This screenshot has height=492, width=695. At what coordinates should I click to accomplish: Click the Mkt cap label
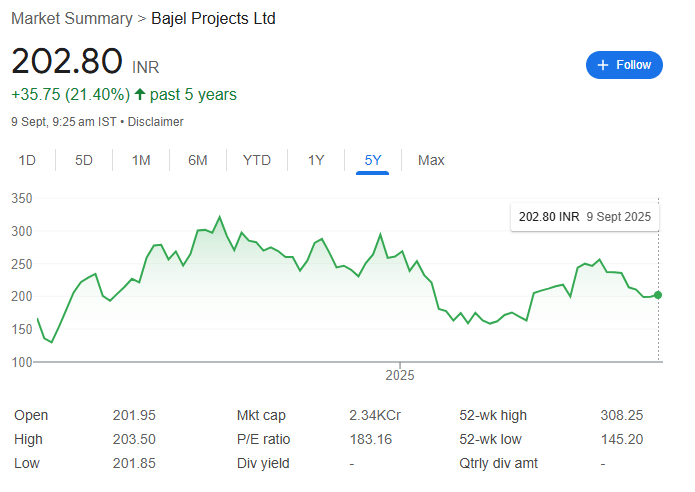[x=261, y=415]
